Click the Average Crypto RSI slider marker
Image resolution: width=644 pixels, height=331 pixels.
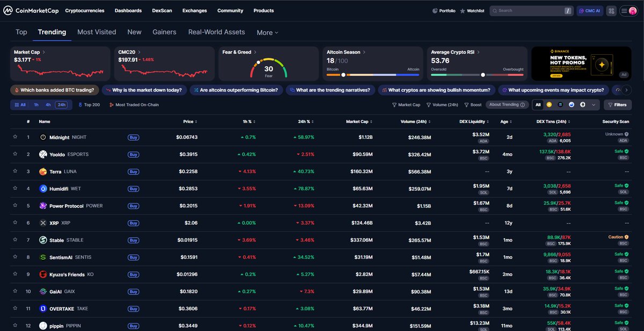(x=483, y=75)
